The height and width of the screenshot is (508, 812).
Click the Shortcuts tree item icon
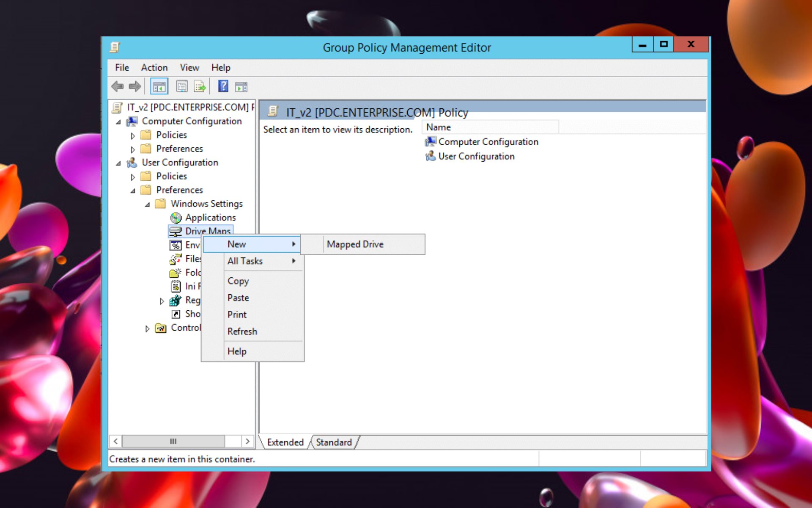coord(176,314)
